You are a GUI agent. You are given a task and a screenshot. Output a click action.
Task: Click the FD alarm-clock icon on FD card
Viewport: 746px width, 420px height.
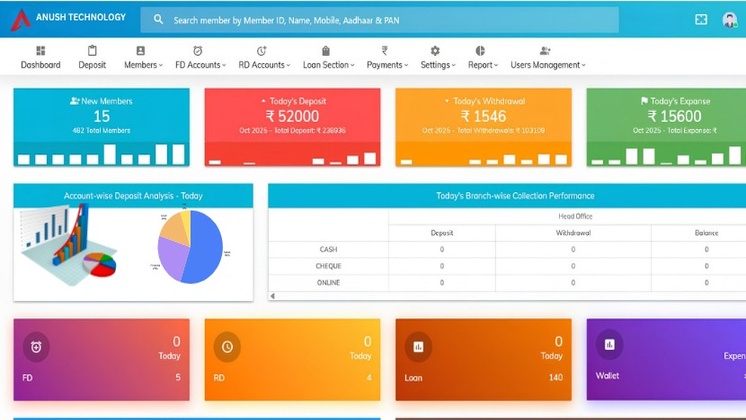point(36,347)
